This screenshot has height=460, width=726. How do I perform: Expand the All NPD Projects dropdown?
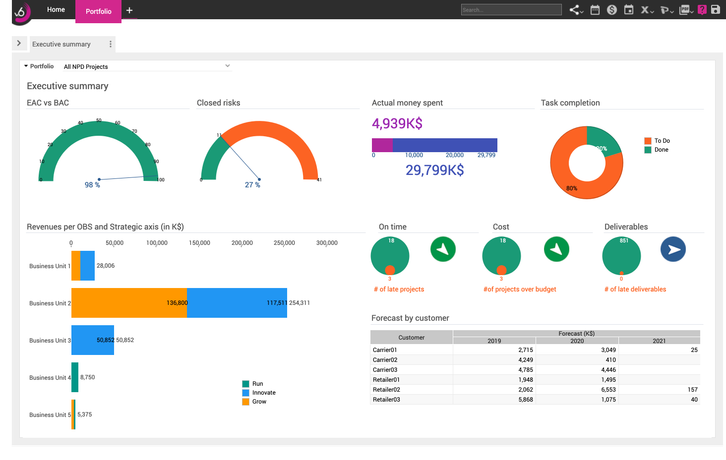click(146, 66)
